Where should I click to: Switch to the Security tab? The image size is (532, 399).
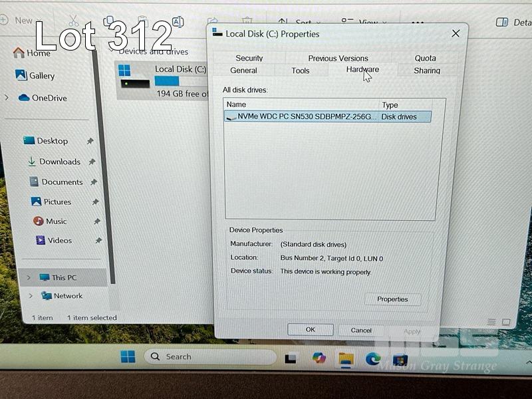click(x=249, y=59)
